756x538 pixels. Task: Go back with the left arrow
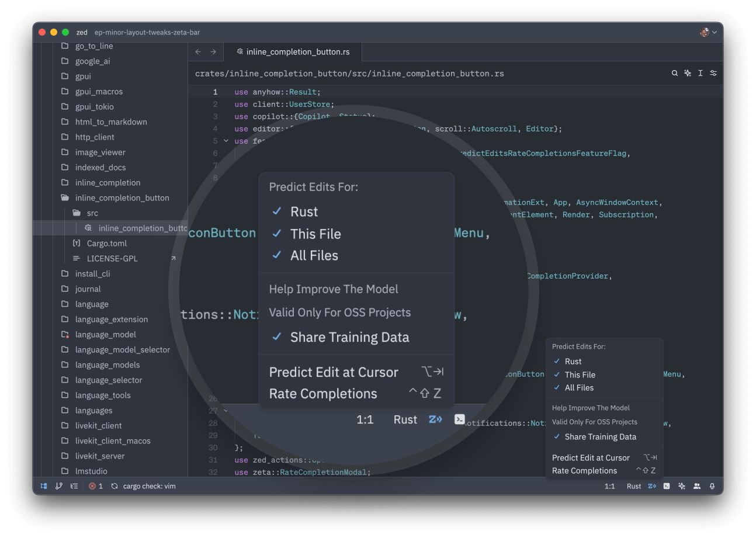pyautogui.click(x=198, y=52)
